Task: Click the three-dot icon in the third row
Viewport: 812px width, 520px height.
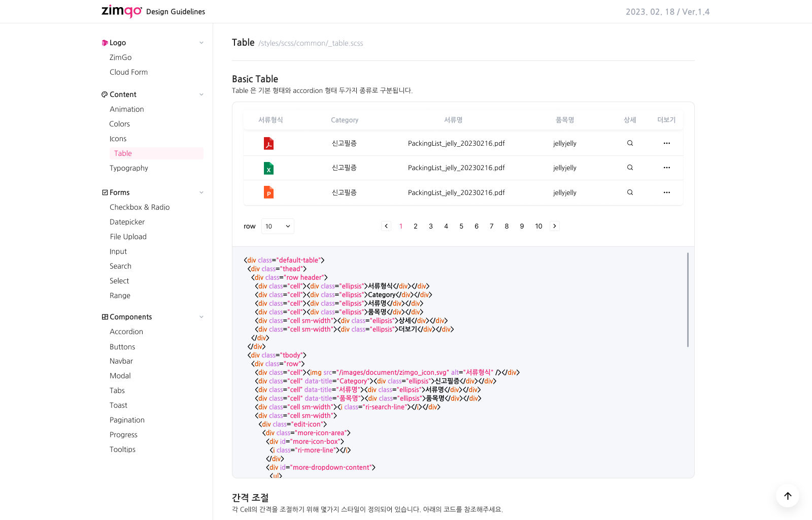Action: tap(666, 192)
